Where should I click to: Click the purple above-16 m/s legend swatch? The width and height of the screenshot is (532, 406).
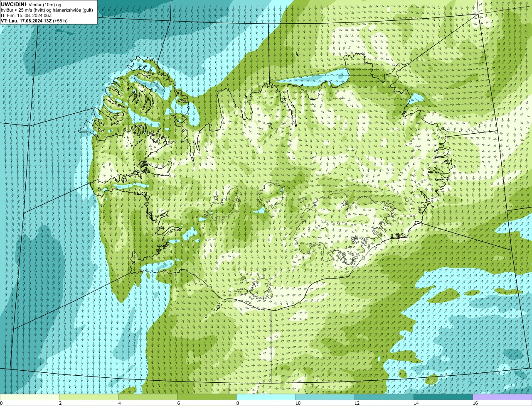pyautogui.click(x=502, y=397)
